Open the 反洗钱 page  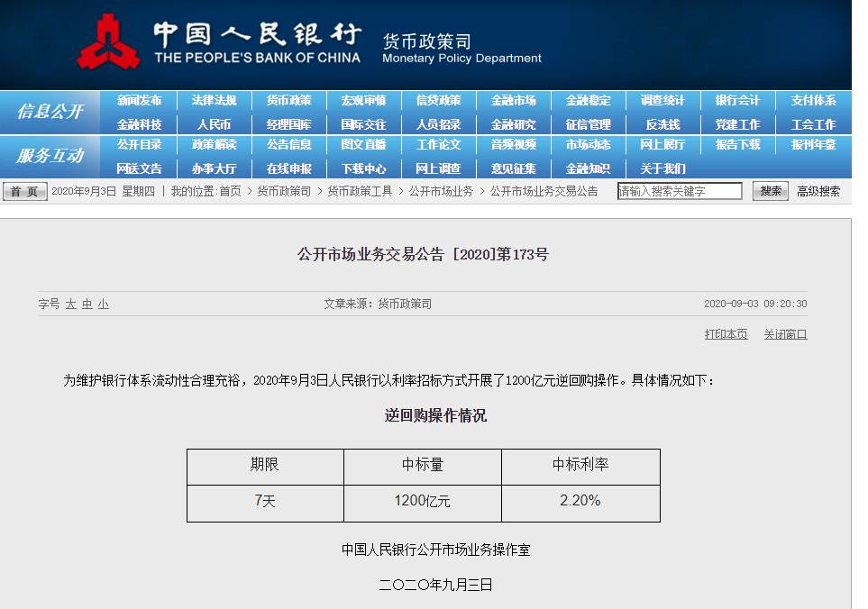pyautogui.click(x=662, y=124)
